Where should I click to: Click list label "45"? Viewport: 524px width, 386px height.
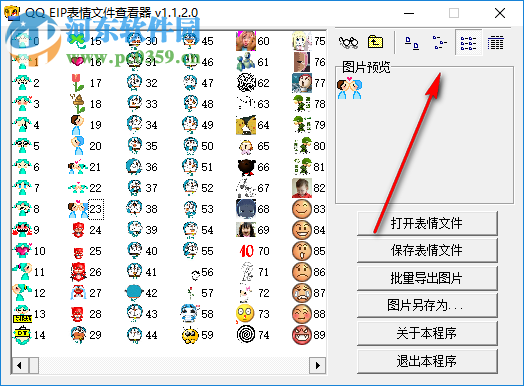pos(207,41)
